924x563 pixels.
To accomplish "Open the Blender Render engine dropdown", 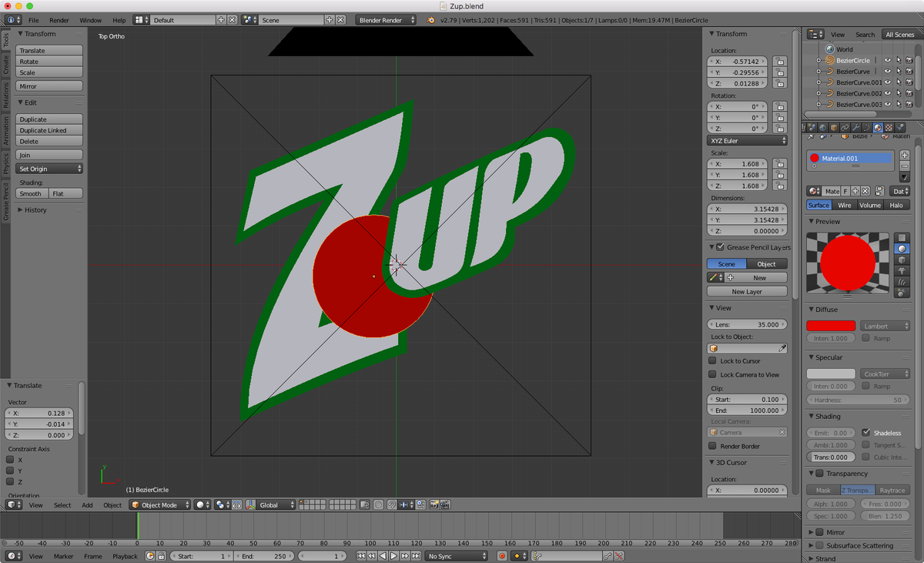I will (387, 20).
